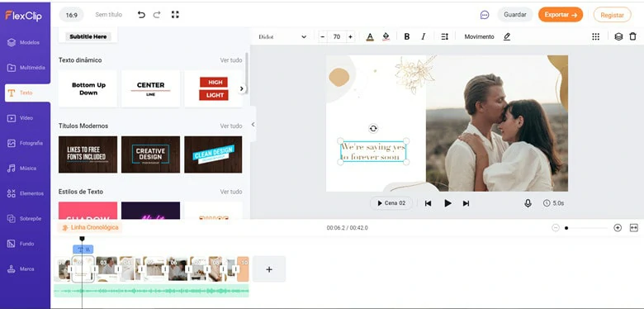Viewport: 644px width, 309px height.
Task: Add a new scene with plus button
Action: coord(269,269)
